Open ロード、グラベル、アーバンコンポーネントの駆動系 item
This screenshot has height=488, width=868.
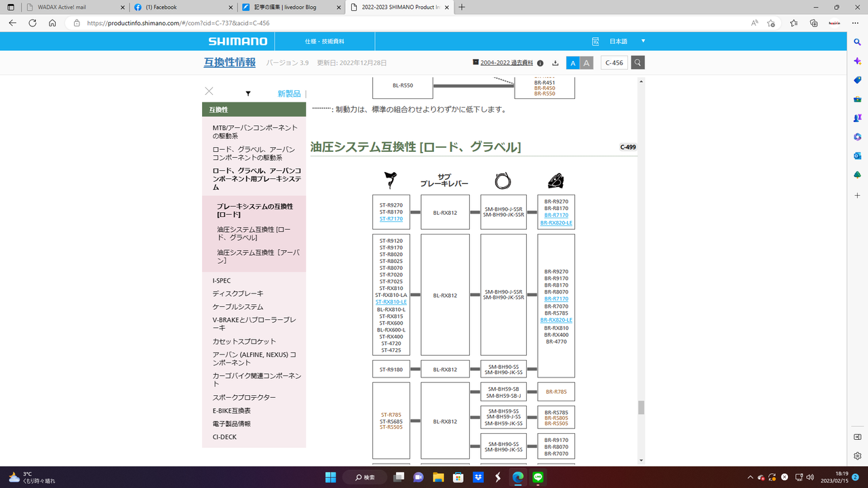tap(254, 153)
